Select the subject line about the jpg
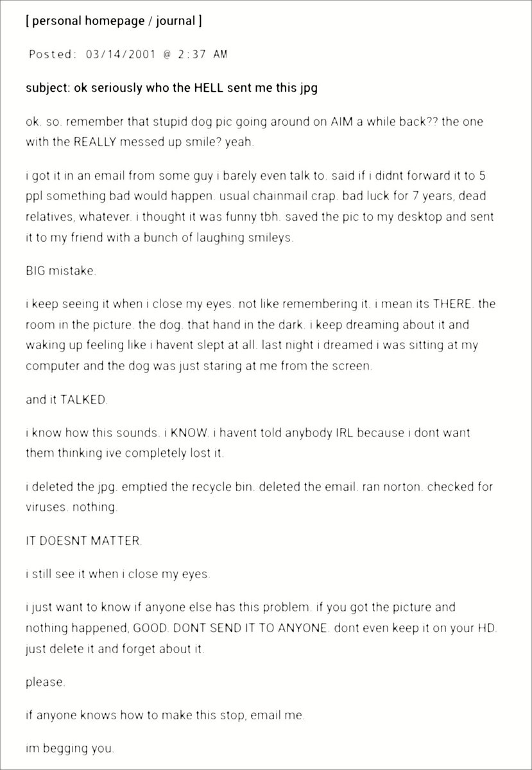The height and width of the screenshot is (770, 532). (171, 88)
